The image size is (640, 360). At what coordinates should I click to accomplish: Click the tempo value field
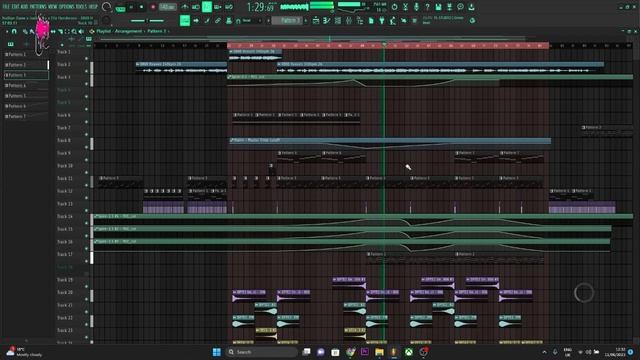(167, 7)
